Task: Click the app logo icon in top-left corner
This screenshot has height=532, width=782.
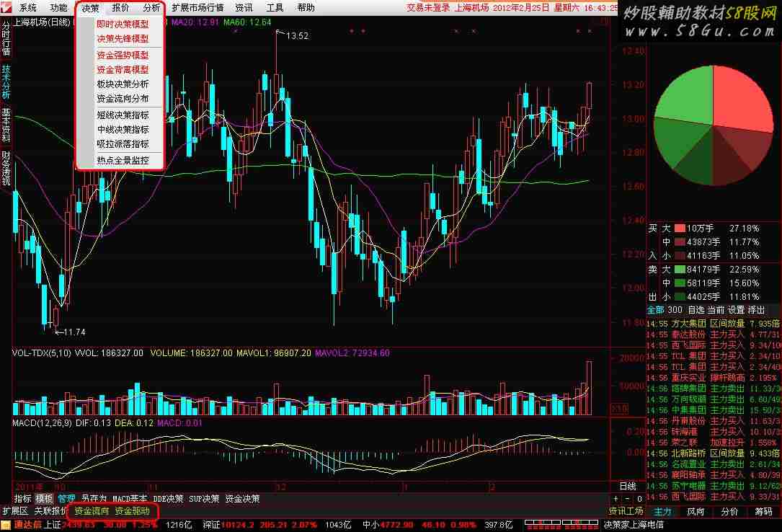Action: pos(6,7)
